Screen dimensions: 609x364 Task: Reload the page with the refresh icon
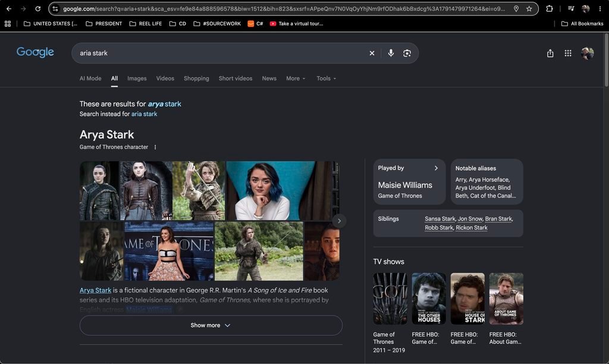[x=37, y=8]
